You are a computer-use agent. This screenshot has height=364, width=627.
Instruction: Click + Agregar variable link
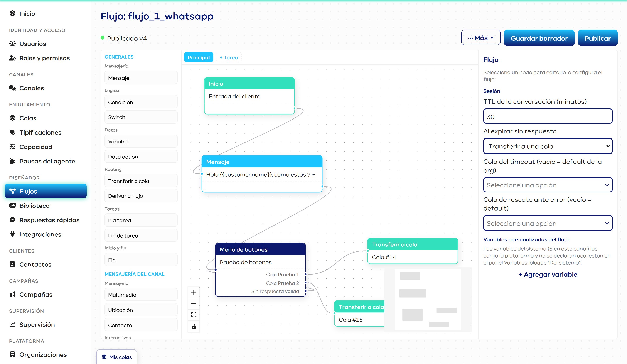548,275
